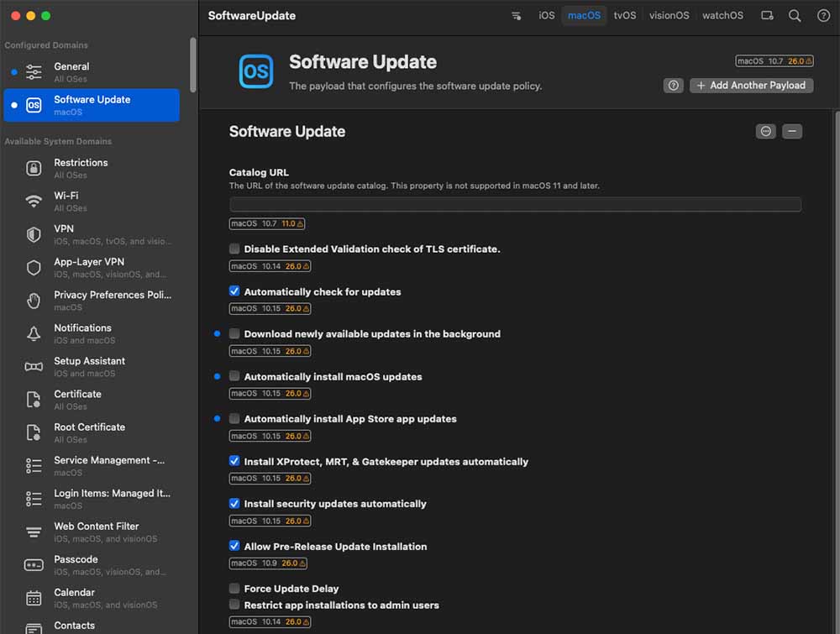The width and height of the screenshot is (840, 634).
Task: Select the Restrictions domain row label
Action: point(81,163)
